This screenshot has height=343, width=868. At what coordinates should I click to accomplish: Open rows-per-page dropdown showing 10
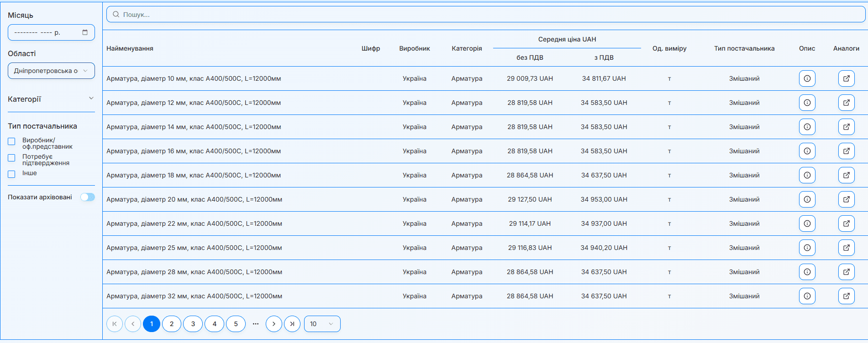(322, 324)
